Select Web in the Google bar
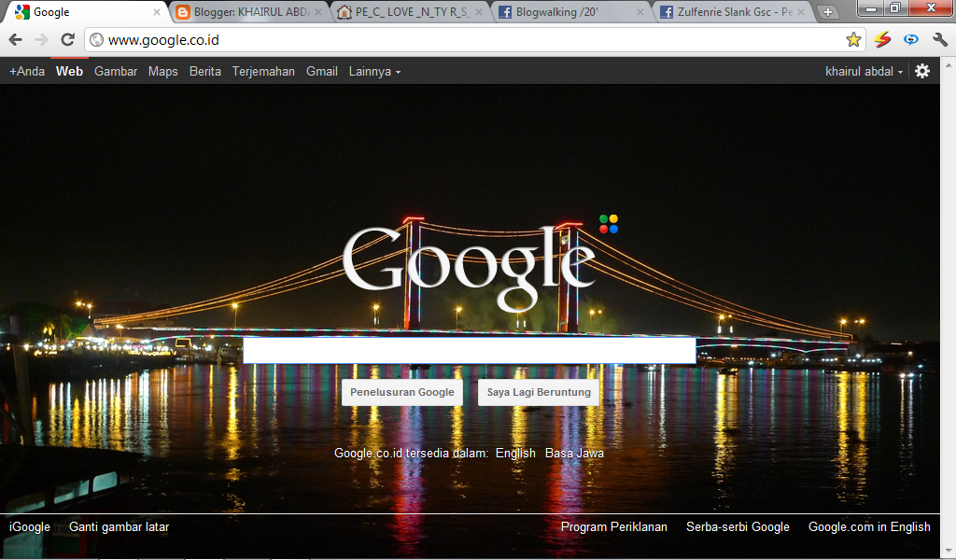The width and height of the screenshot is (956, 560). pyautogui.click(x=69, y=71)
